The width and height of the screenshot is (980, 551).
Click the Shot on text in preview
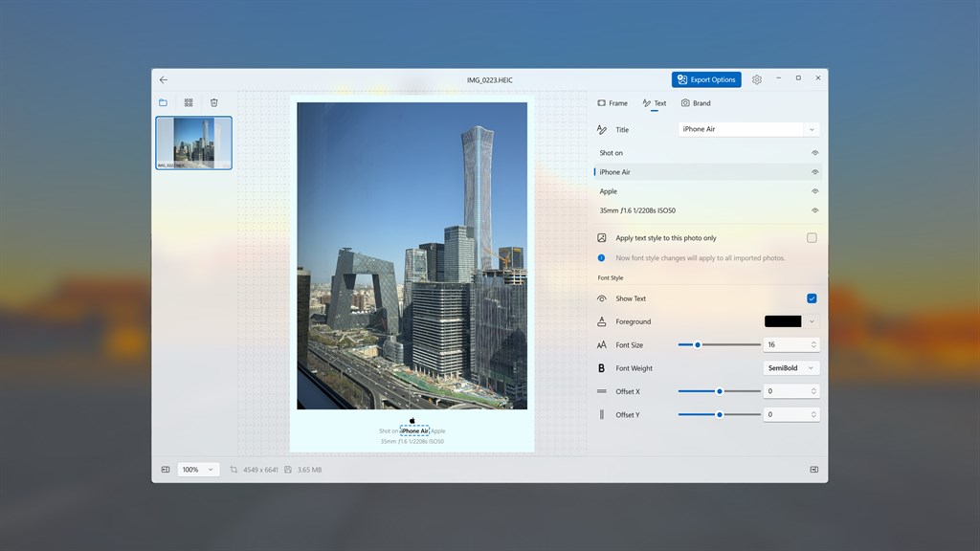click(x=389, y=431)
